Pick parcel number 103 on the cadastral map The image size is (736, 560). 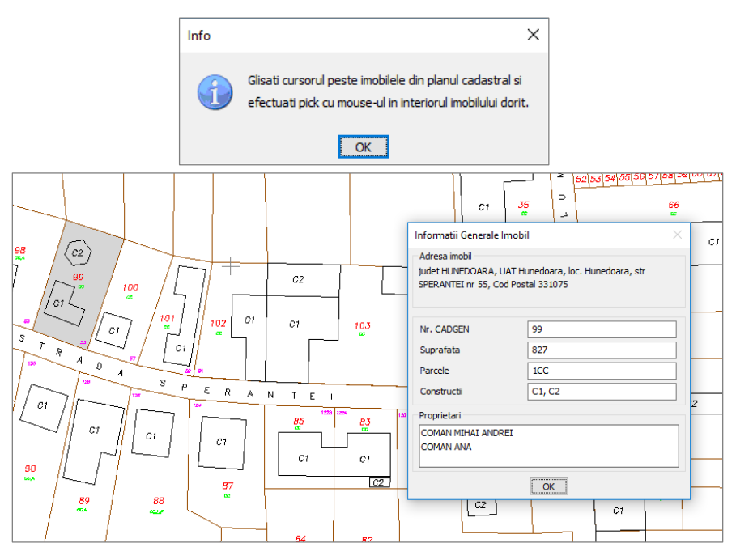pos(363,325)
